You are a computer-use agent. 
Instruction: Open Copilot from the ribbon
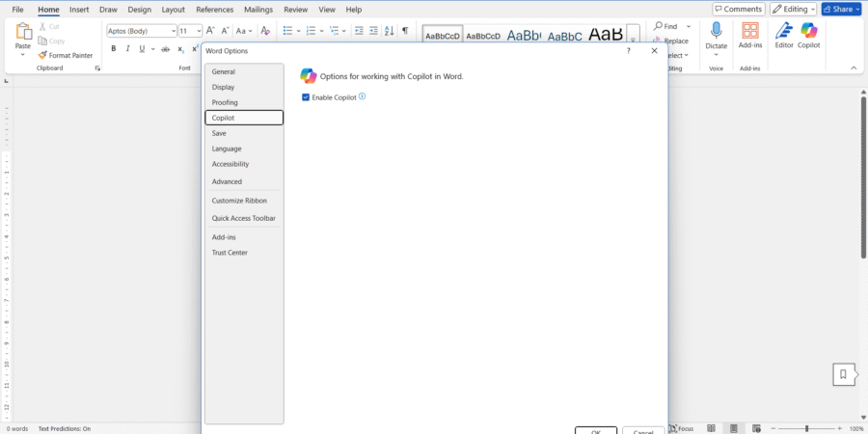point(809,36)
